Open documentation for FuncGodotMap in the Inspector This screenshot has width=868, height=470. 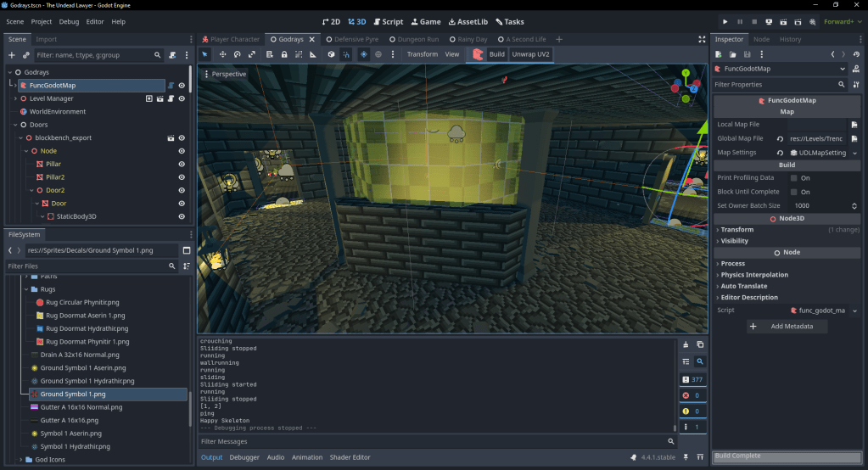[855, 69]
